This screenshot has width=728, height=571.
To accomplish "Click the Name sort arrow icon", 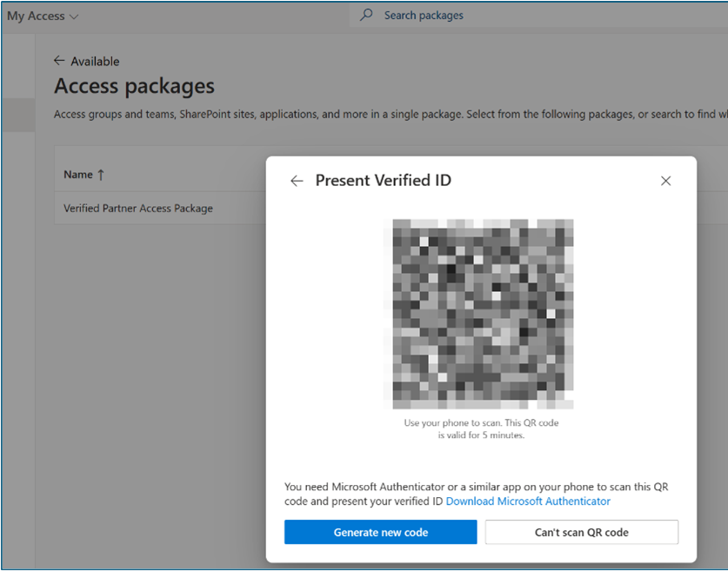I will pyautogui.click(x=101, y=175).
